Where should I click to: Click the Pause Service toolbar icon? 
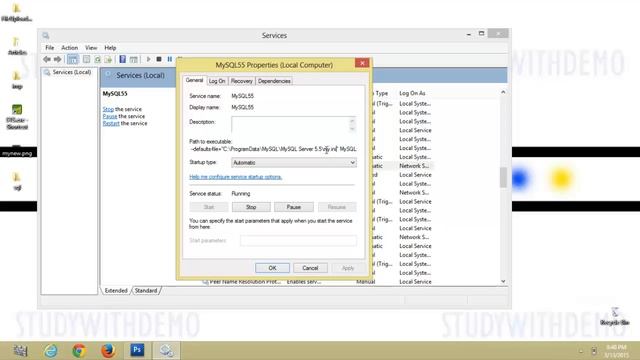pos(170,60)
